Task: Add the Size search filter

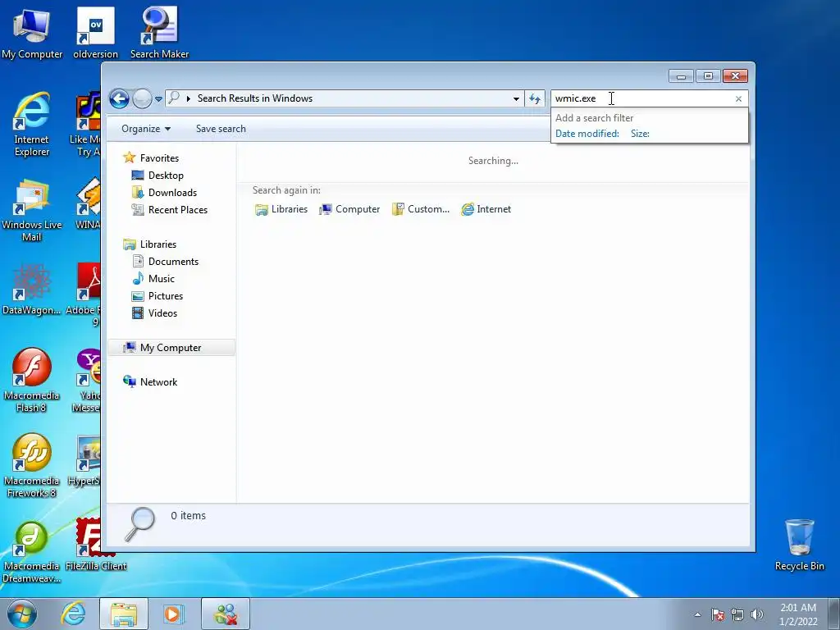Action: tap(640, 134)
